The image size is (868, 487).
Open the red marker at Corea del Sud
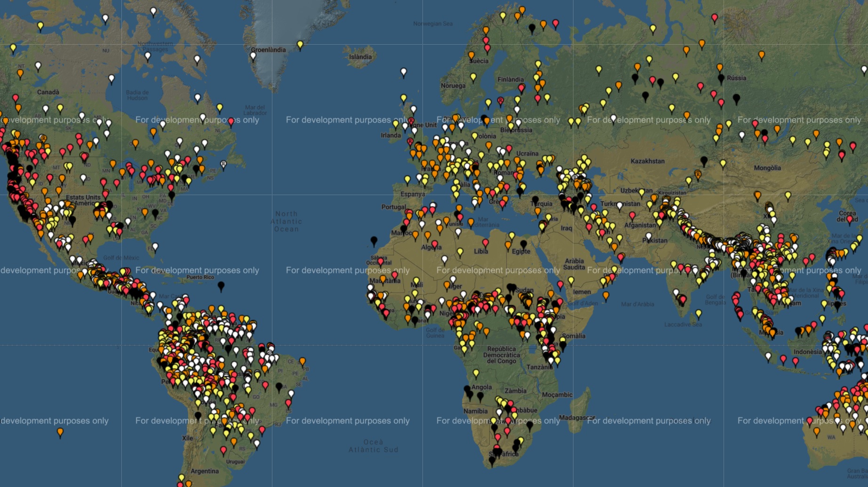click(x=849, y=219)
